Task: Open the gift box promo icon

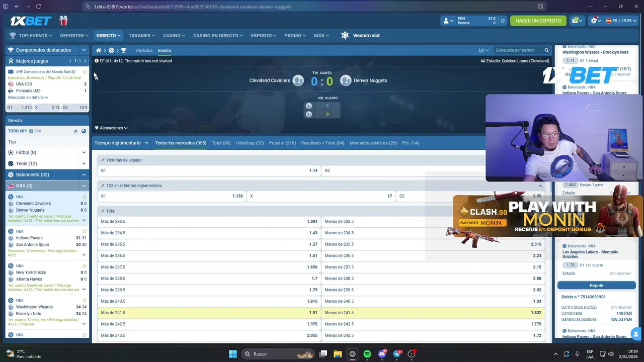Action: 63,21
